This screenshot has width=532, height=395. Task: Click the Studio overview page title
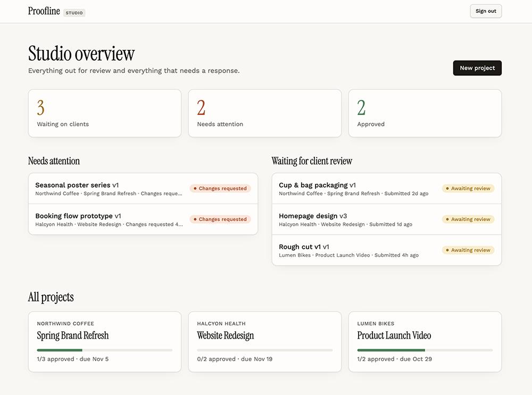pyautogui.click(x=81, y=54)
